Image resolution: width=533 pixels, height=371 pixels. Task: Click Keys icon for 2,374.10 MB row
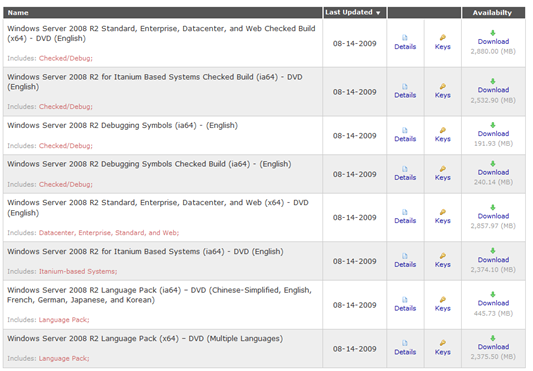tap(443, 256)
